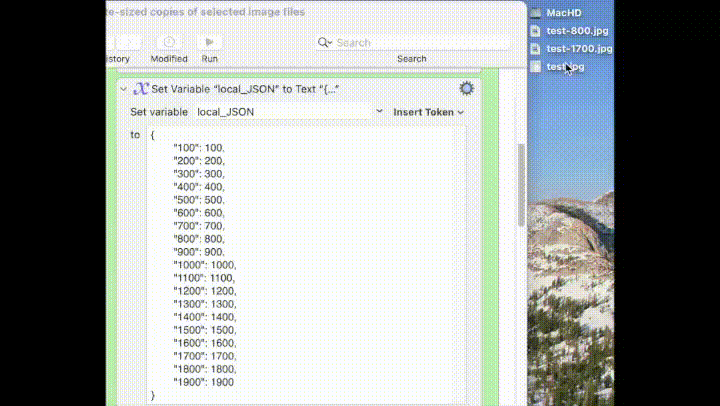The image size is (720, 406).
Task: Select the MacHD drive on desktop
Action: pyautogui.click(x=556, y=13)
